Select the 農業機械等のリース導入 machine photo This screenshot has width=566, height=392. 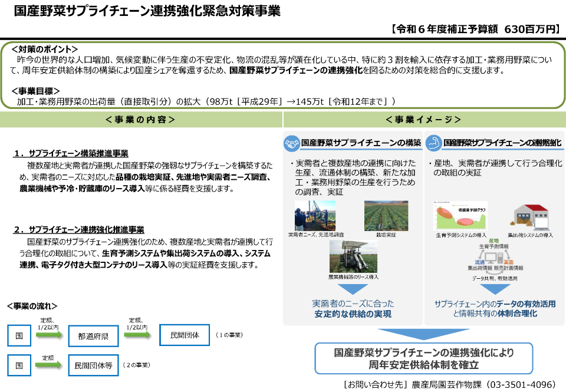point(353,256)
